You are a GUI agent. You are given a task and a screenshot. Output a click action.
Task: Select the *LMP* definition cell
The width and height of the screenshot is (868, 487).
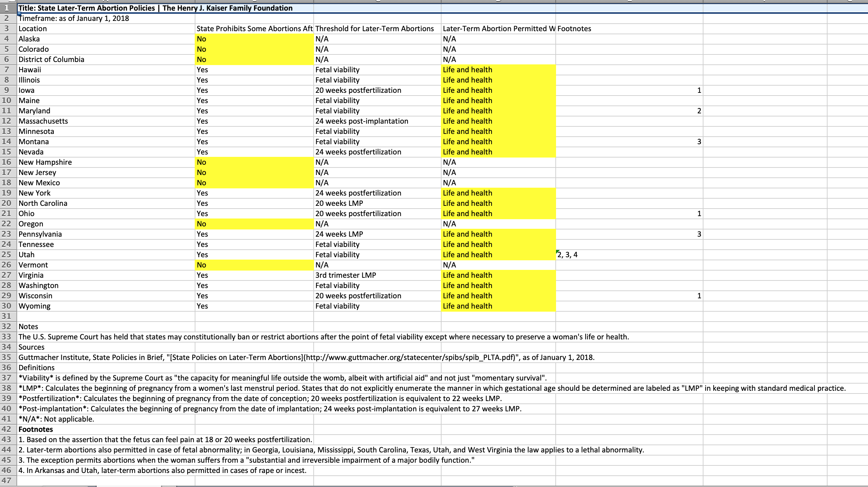coord(432,388)
